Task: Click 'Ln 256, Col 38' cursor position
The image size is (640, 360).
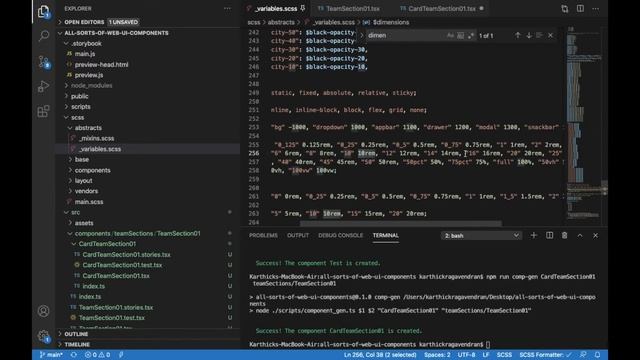Action: tap(380, 355)
